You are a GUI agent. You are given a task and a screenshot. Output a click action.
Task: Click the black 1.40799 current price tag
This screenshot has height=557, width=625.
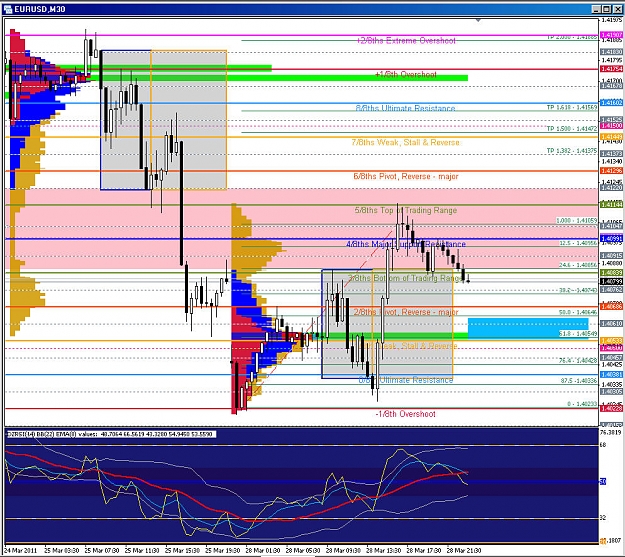click(x=611, y=281)
